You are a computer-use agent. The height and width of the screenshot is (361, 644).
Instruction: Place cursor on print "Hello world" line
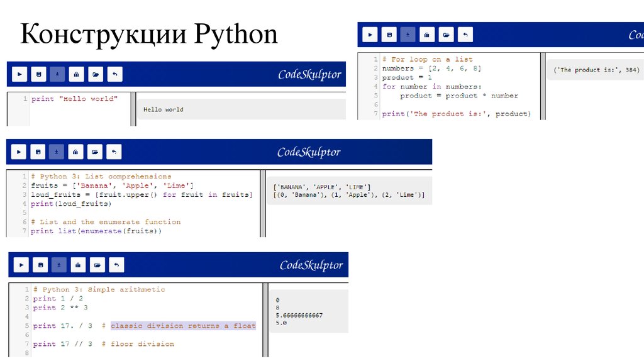pyautogui.click(x=74, y=99)
